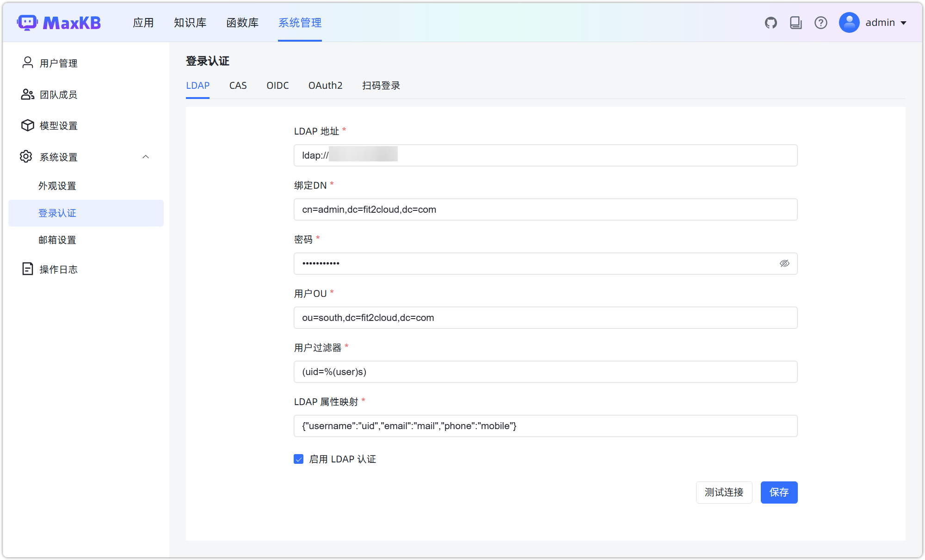Switch to the CAS tab

238,86
